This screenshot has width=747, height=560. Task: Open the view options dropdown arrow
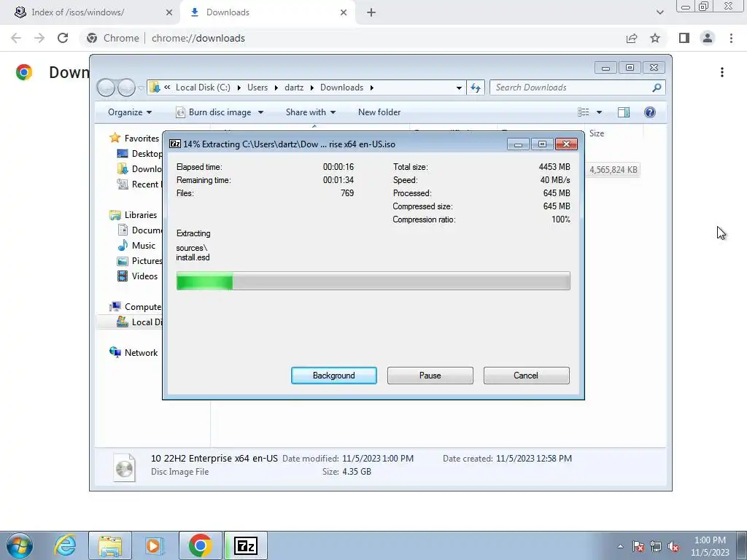tap(600, 112)
